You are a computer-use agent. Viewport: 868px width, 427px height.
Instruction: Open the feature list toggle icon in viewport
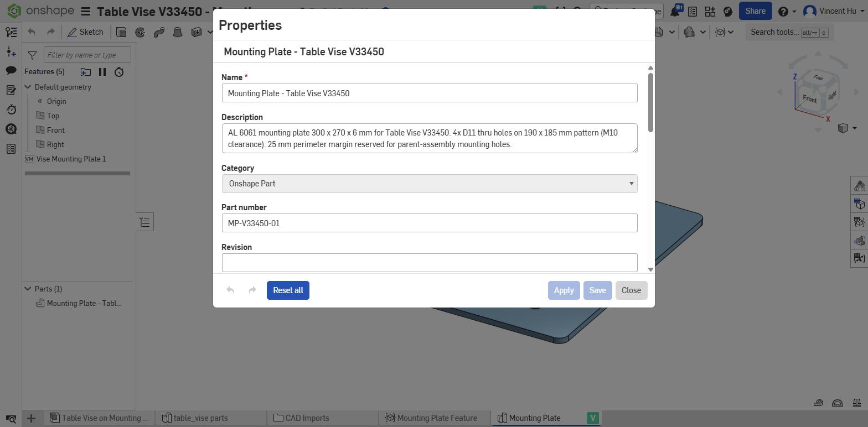click(x=144, y=222)
